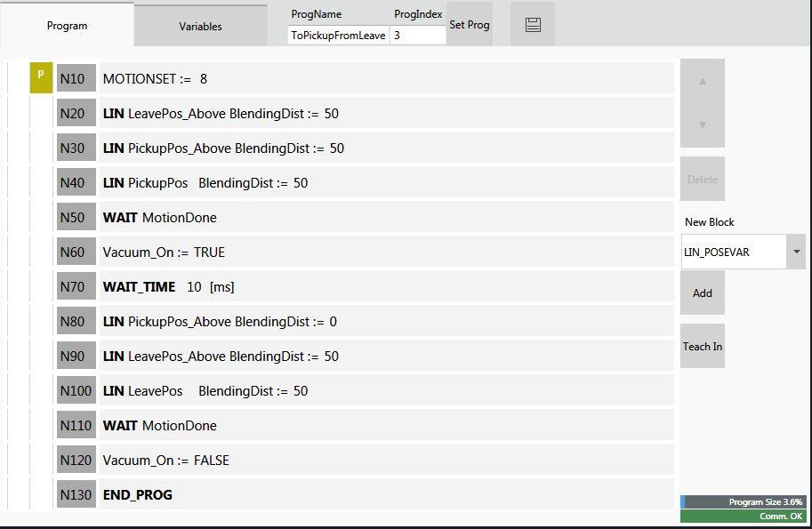
Task: Click the save floppy disk icon
Action: (533, 25)
